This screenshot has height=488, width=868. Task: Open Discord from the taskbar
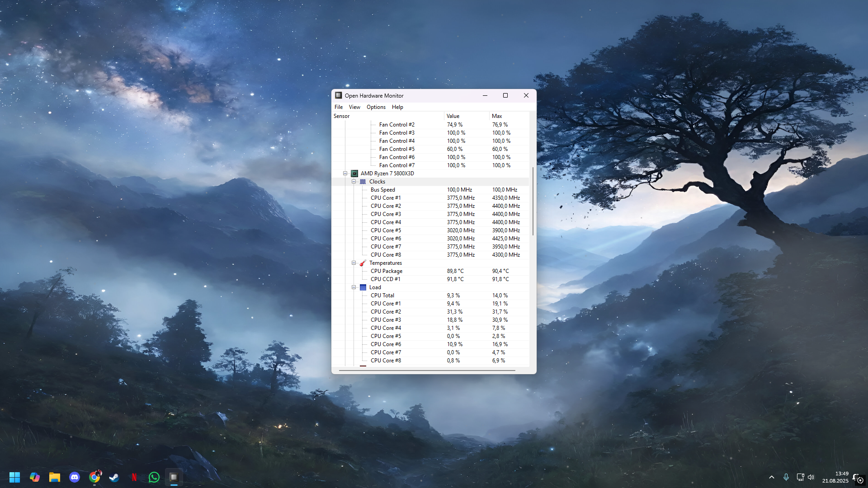[x=75, y=477]
